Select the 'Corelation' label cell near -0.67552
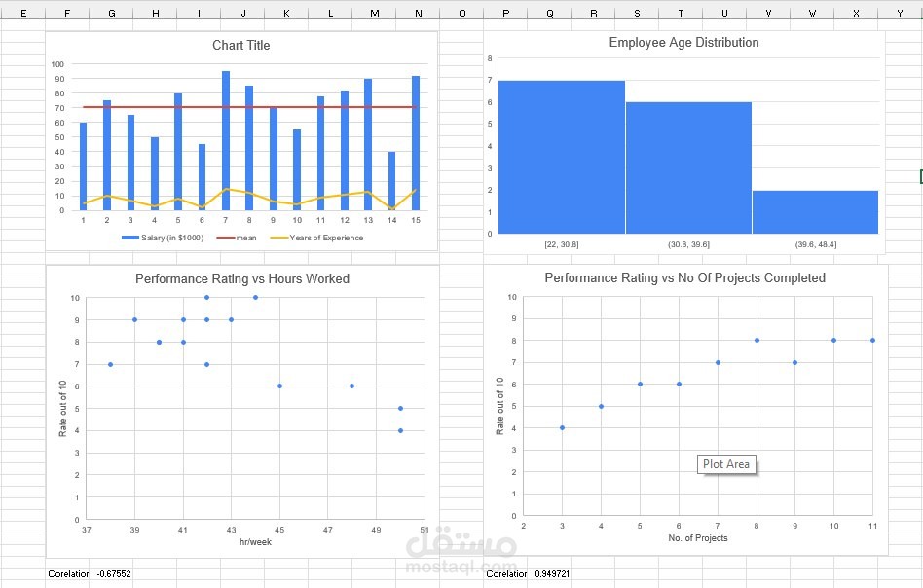The height and width of the screenshot is (588, 923). (x=68, y=573)
